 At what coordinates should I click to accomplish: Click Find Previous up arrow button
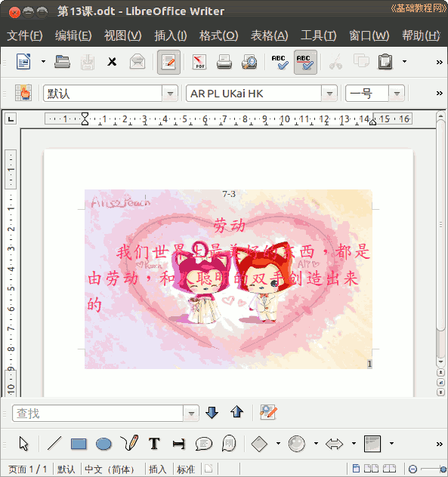coord(236,413)
